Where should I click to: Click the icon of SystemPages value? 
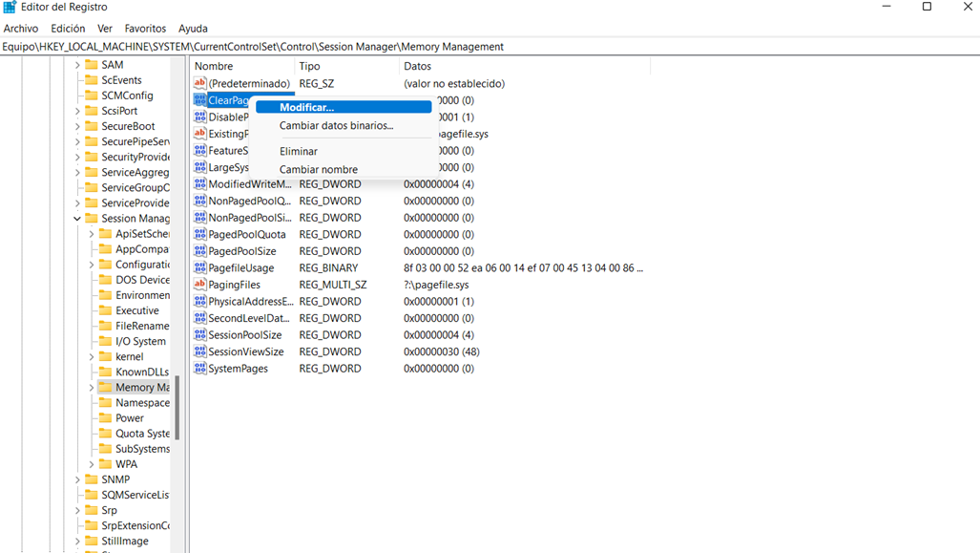pyautogui.click(x=200, y=369)
